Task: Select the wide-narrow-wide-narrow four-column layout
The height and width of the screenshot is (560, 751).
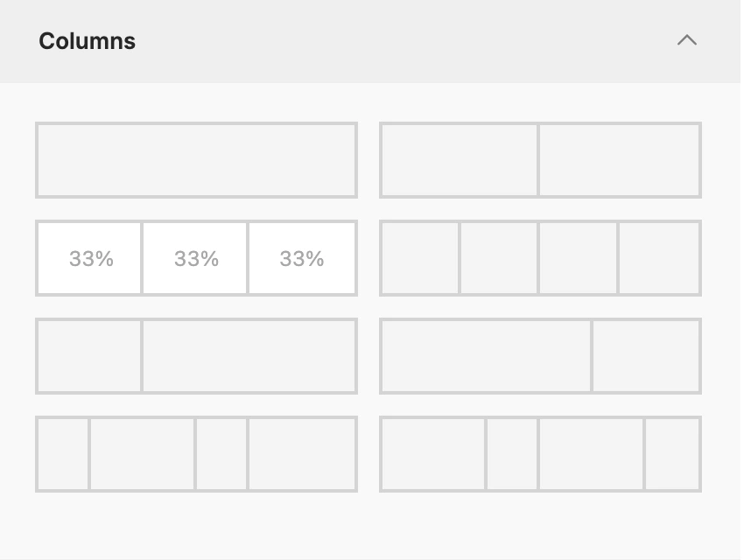Action: pyautogui.click(x=540, y=454)
